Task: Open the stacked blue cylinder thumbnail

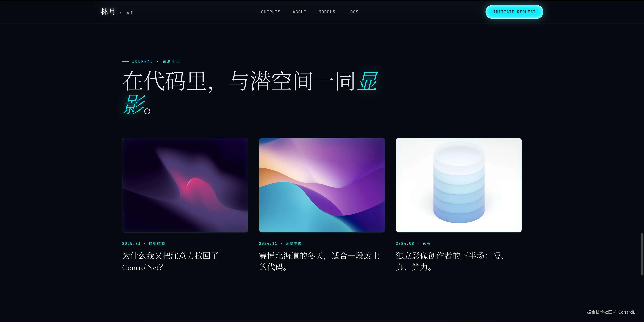Action: pos(459,185)
